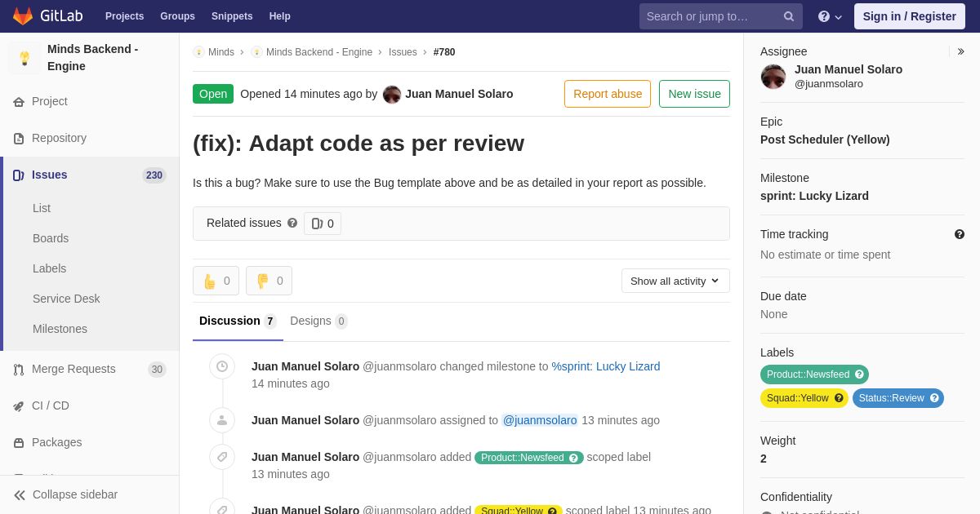Open the sprint: Lucky Lizard milestone in the sidebar
This screenshot has height=514, width=980.
(814, 196)
